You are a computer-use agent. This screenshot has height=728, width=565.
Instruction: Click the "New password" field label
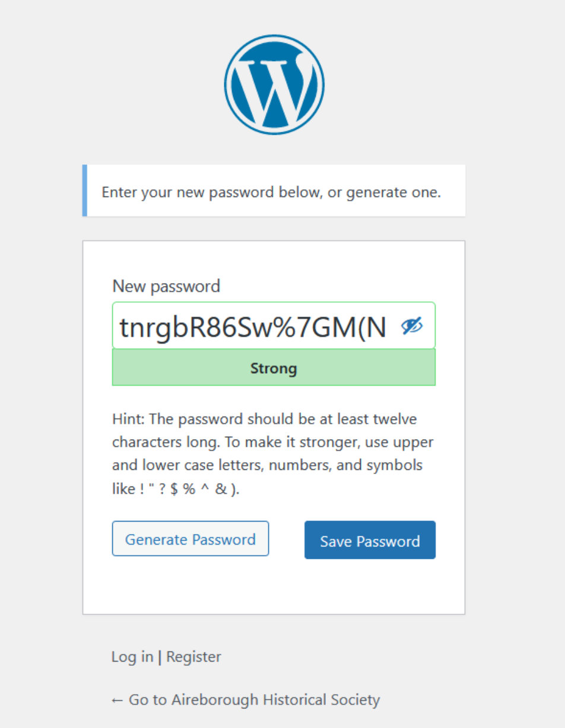[166, 286]
